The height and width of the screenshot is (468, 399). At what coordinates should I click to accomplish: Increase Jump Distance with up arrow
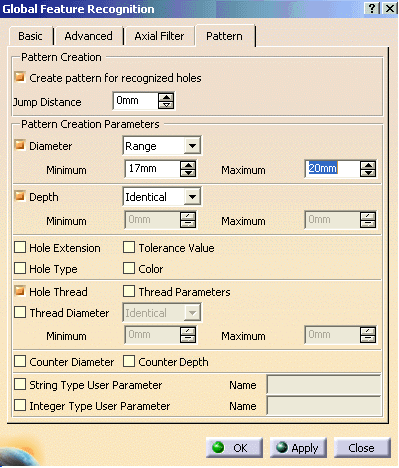(166, 97)
